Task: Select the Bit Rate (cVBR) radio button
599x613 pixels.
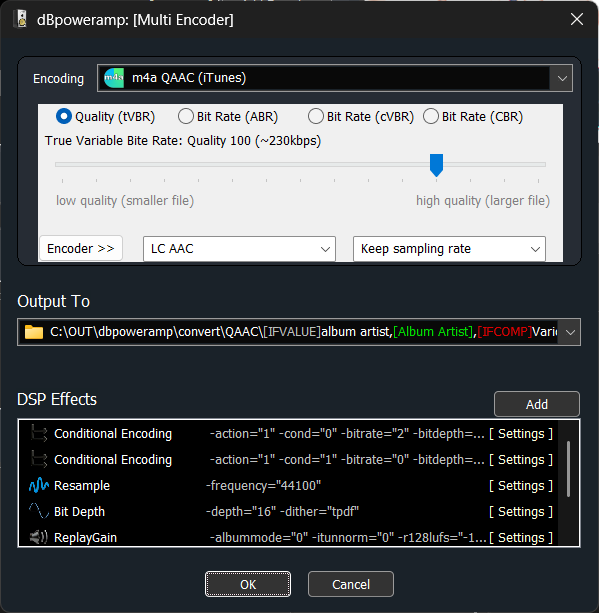Action: (x=316, y=117)
